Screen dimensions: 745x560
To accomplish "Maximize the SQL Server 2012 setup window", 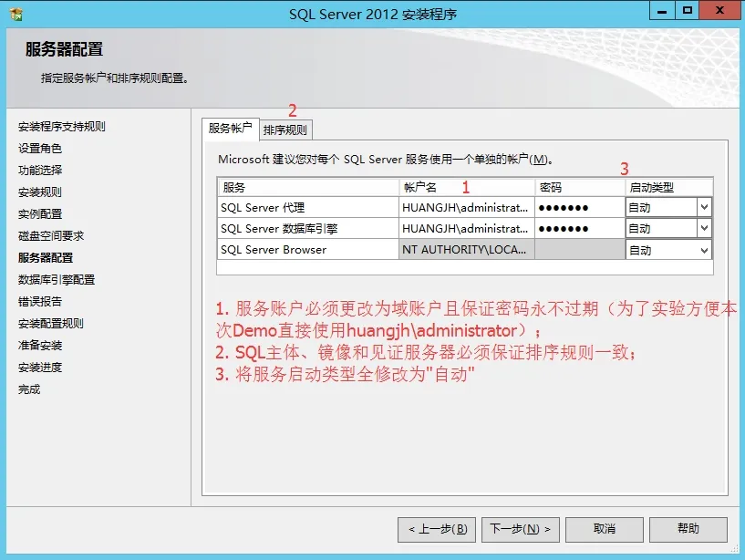I will (x=687, y=10).
